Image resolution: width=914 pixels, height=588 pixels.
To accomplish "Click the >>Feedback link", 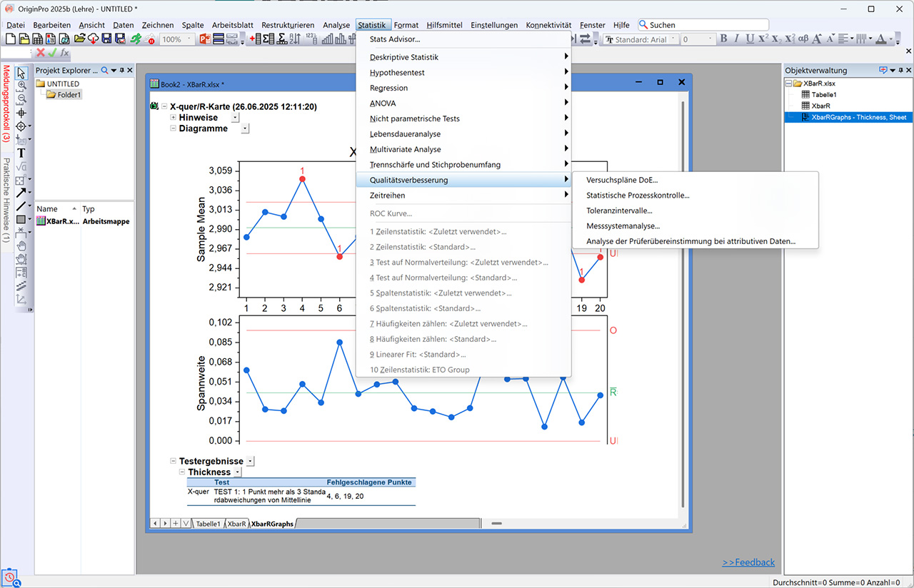I will click(748, 562).
